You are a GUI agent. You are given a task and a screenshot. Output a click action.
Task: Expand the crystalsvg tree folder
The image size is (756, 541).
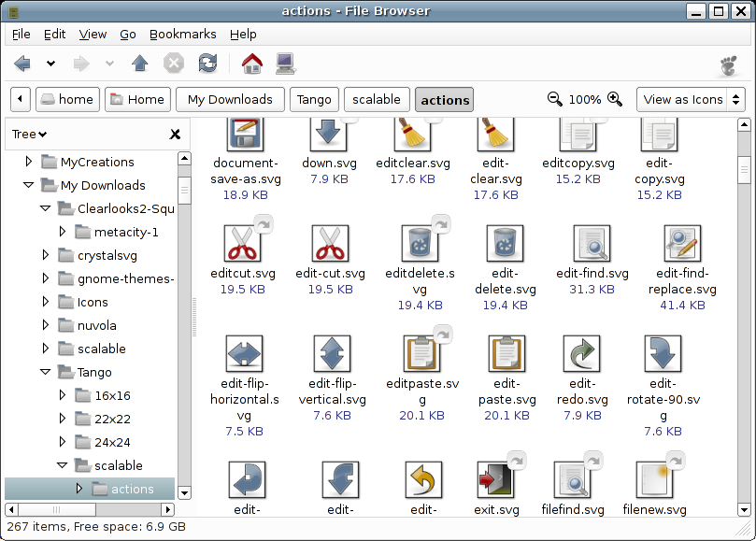click(45, 254)
